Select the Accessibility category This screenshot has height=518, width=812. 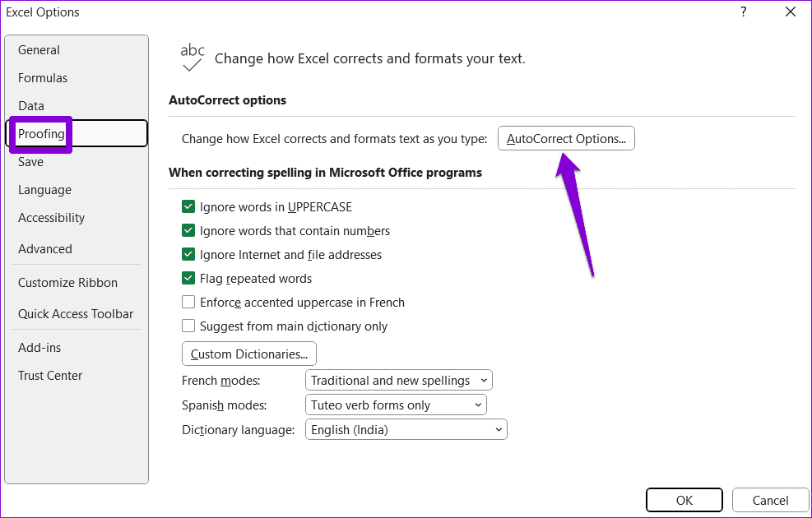point(51,217)
